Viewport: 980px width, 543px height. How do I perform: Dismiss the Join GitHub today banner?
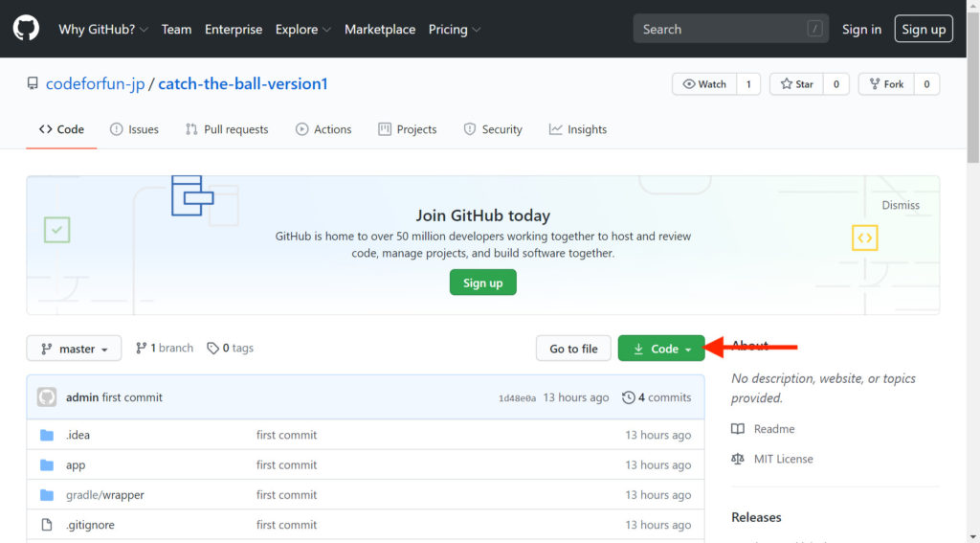(x=900, y=205)
